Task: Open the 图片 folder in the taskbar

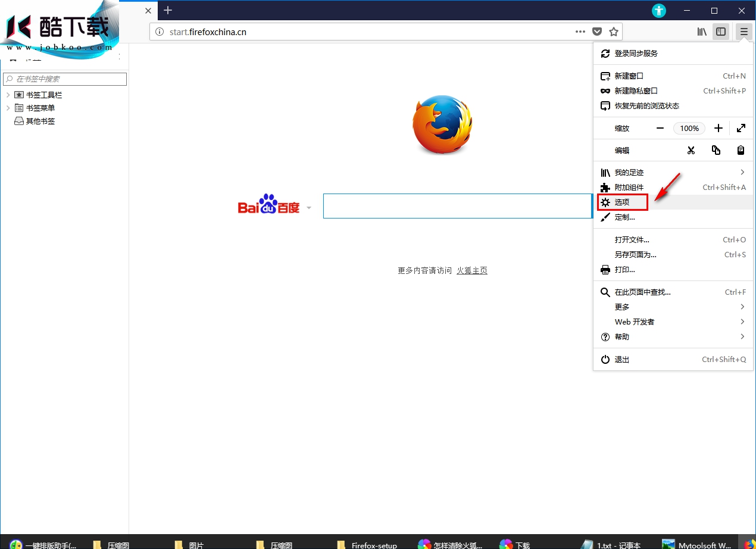Action: [x=189, y=544]
